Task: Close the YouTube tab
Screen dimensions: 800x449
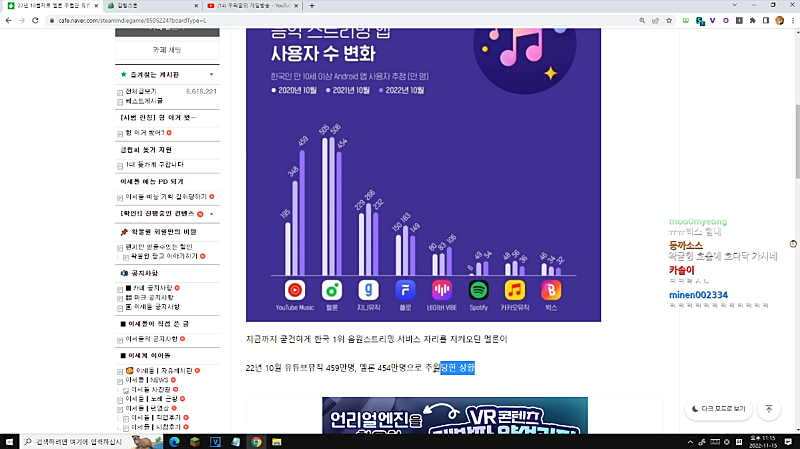Action: 296,6
